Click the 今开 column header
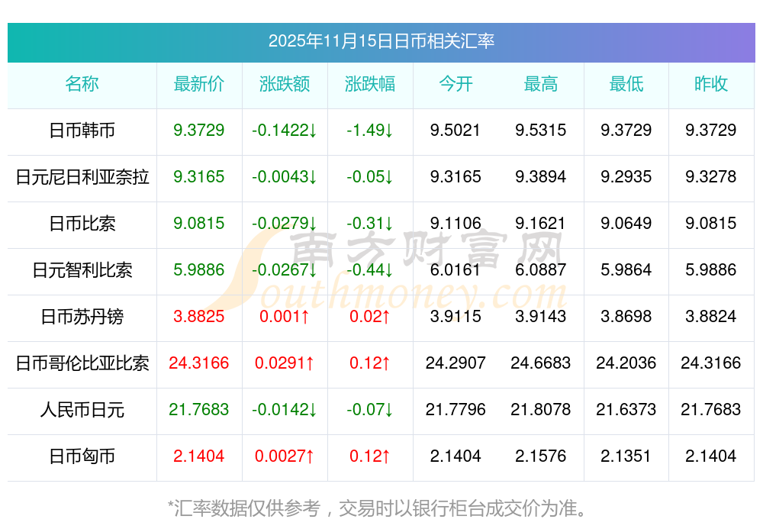 click(x=456, y=84)
